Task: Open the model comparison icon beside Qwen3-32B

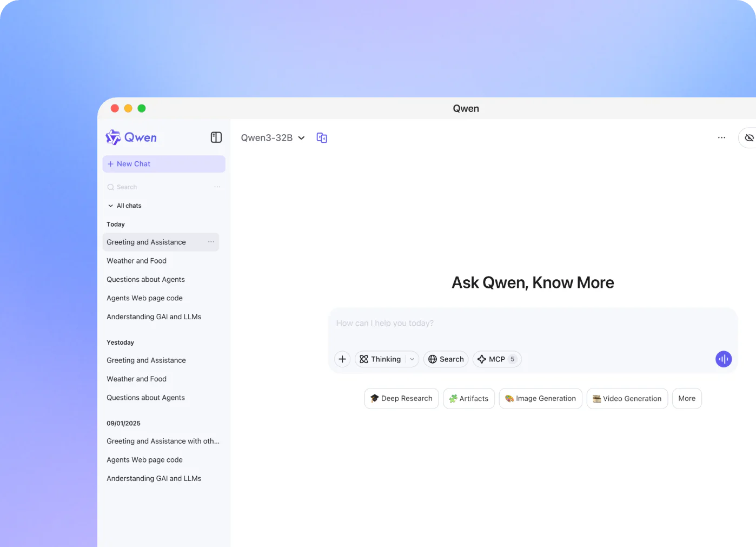Action: click(321, 137)
